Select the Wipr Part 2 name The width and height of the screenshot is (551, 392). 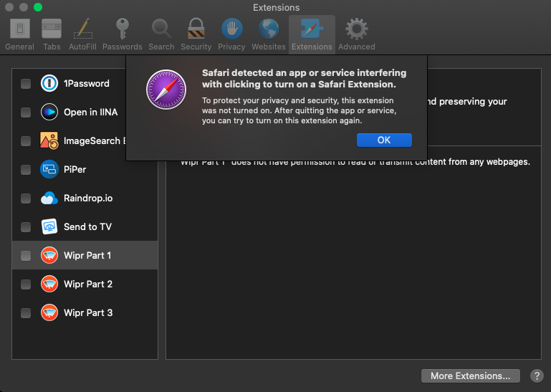click(x=88, y=284)
